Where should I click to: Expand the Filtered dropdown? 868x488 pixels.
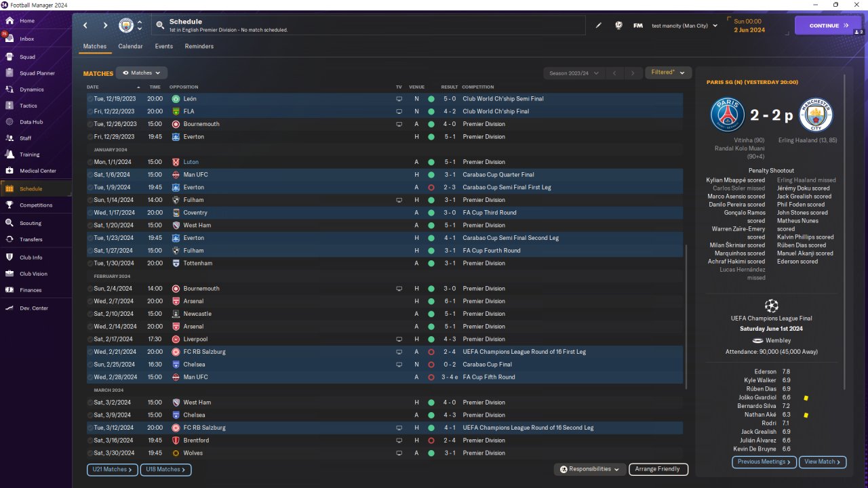pos(668,73)
